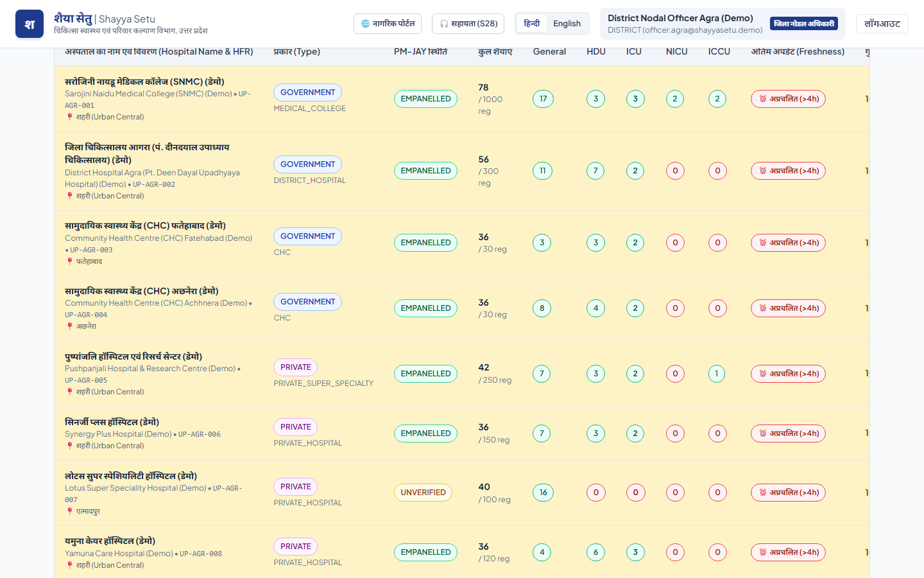Click the logout button
Viewport: 924px width, 578px height.
pyautogui.click(x=882, y=24)
